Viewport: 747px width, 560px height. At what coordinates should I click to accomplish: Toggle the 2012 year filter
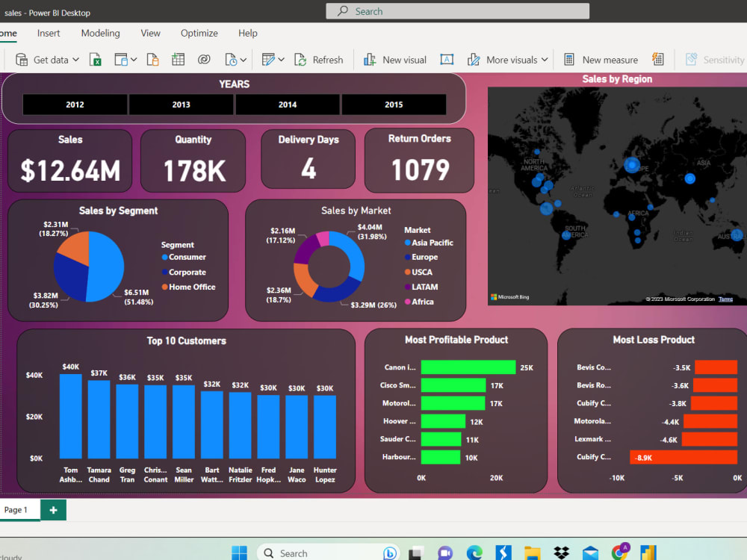tap(75, 105)
